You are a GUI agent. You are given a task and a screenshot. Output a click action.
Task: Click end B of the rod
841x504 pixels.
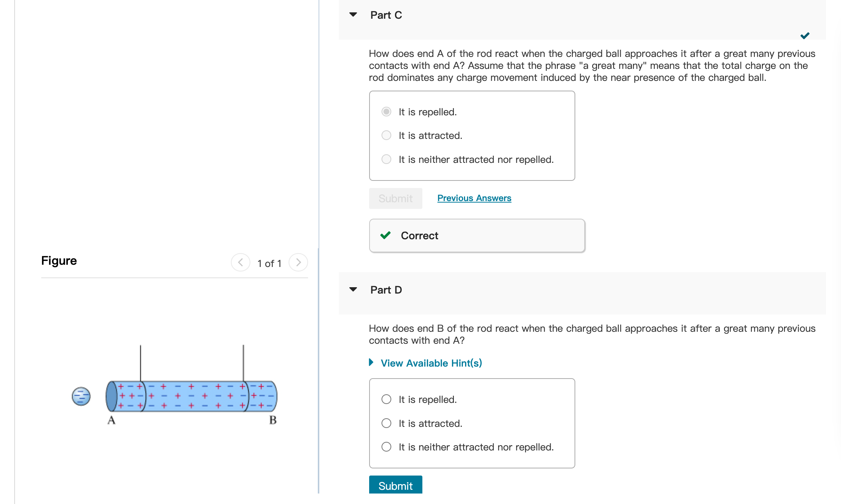pos(272,397)
